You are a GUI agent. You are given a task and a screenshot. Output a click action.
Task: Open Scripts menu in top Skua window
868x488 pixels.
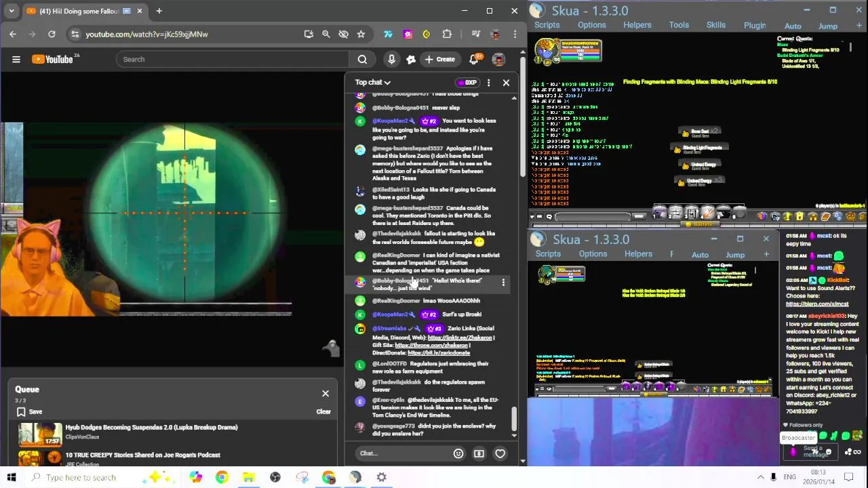tap(547, 25)
